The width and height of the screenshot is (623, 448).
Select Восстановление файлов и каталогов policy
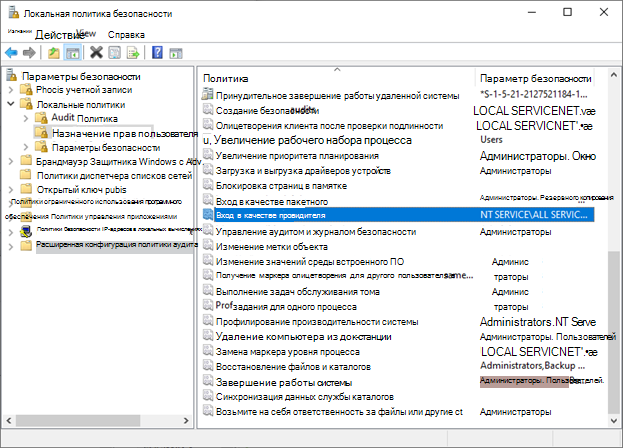(293, 367)
